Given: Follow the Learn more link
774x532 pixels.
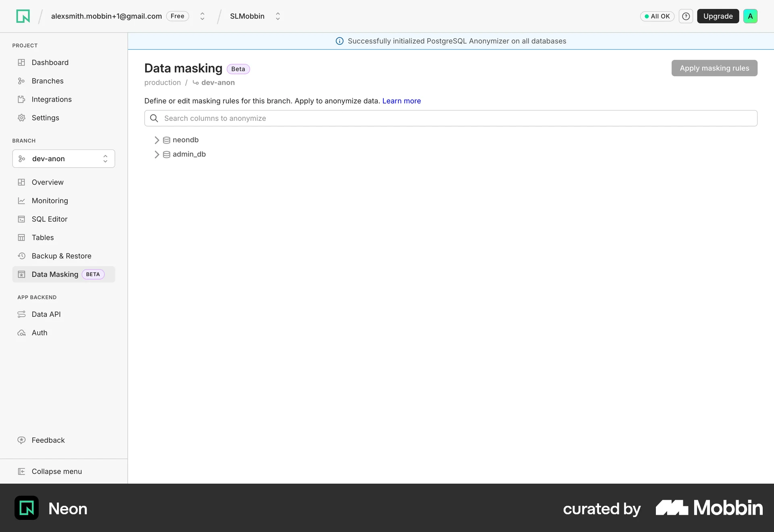Looking at the screenshot, I should tap(402, 101).
